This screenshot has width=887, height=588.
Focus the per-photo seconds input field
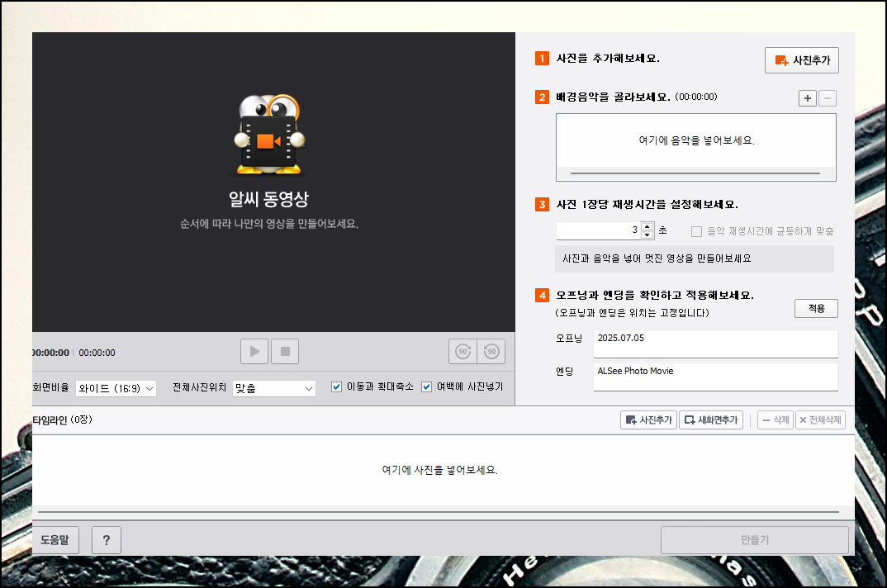click(598, 230)
